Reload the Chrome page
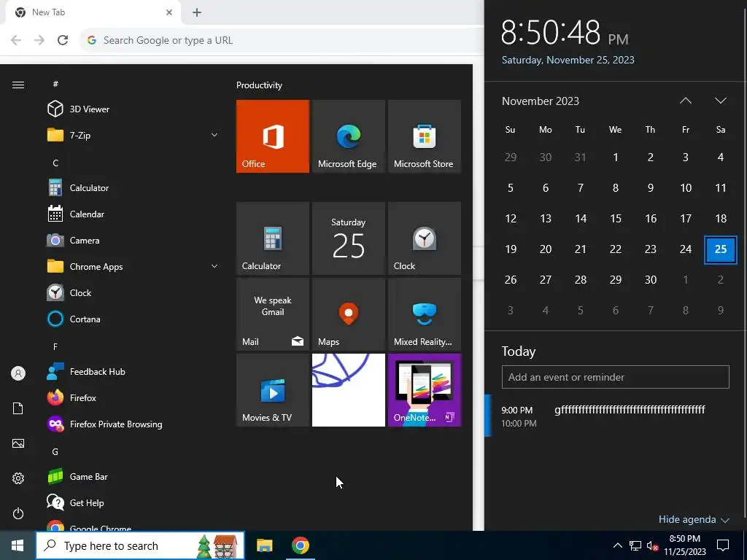This screenshot has width=747, height=560. point(63,40)
